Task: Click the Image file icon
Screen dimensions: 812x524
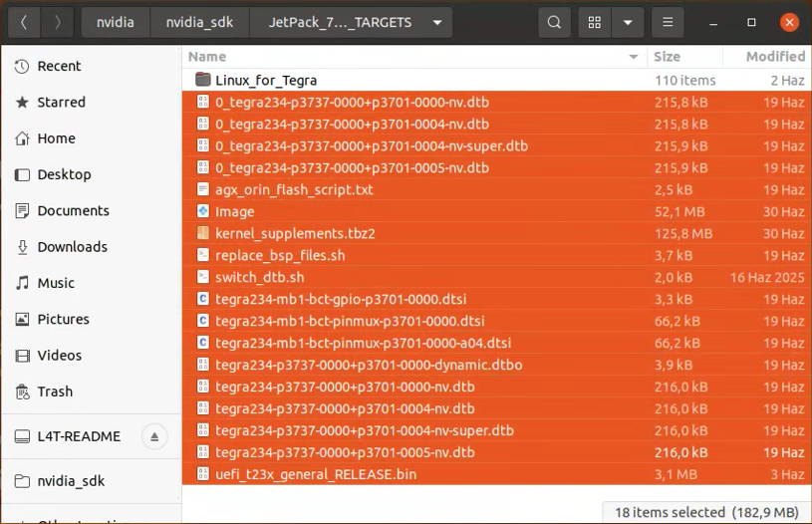Action: pyautogui.click(x=203, y=211)
